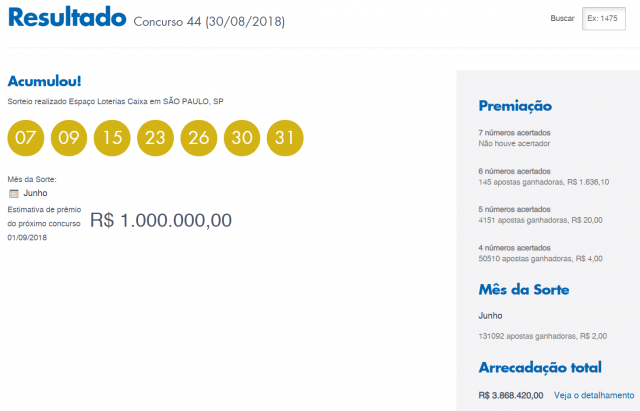Click the Acumulou! heading
Viewport: 640px width, 411px height.
click(44, 80)
